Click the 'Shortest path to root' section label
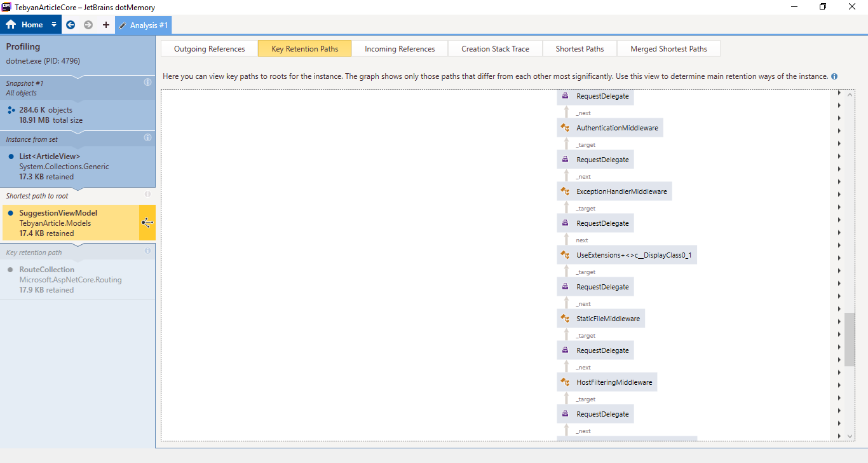The height and width of the screenshot is (463, 868). pos(37,196)
